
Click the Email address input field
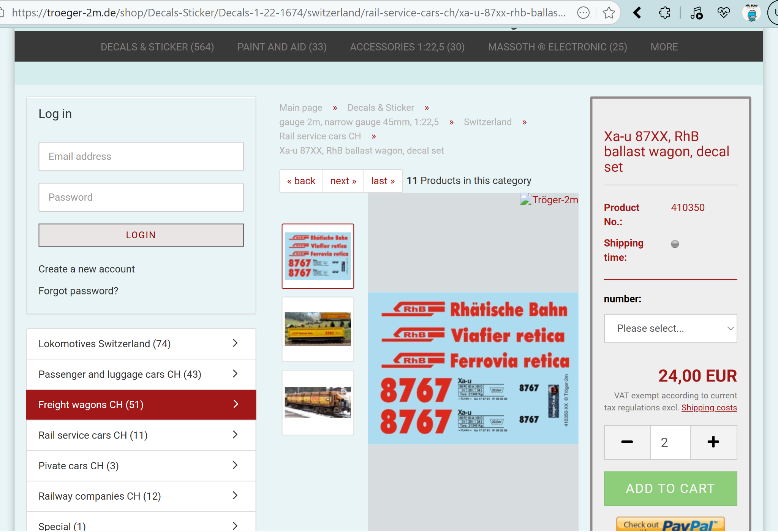point(141,156)
